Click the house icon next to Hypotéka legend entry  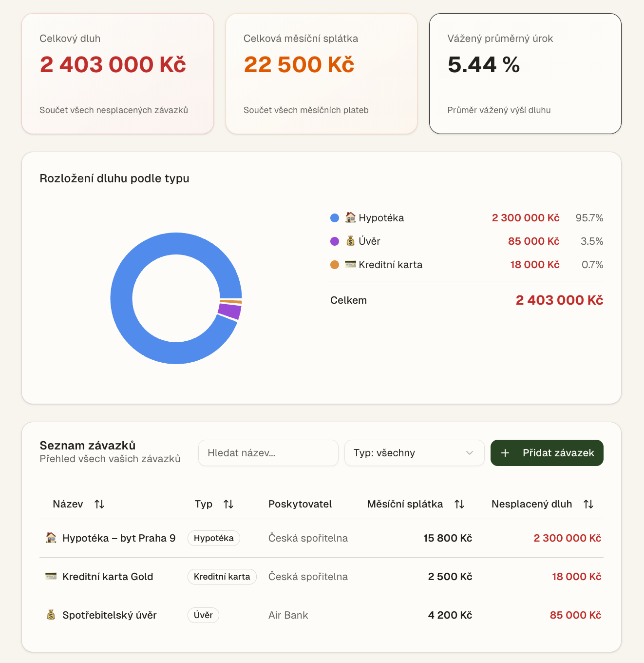click(x=351, y=217)
